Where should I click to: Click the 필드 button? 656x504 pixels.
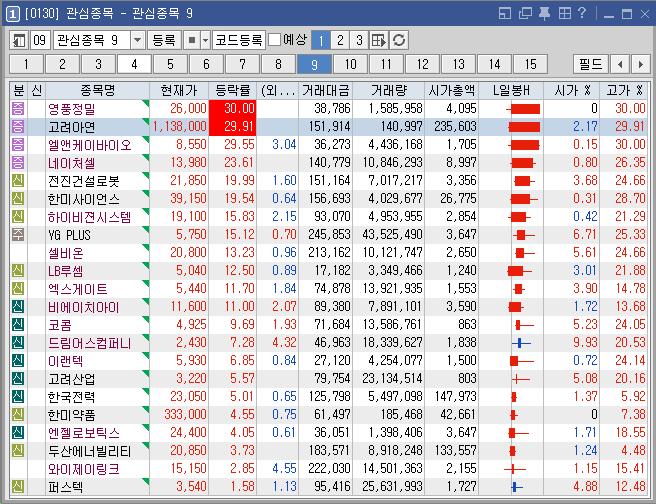pyautogui.click(x=590, y=64)
